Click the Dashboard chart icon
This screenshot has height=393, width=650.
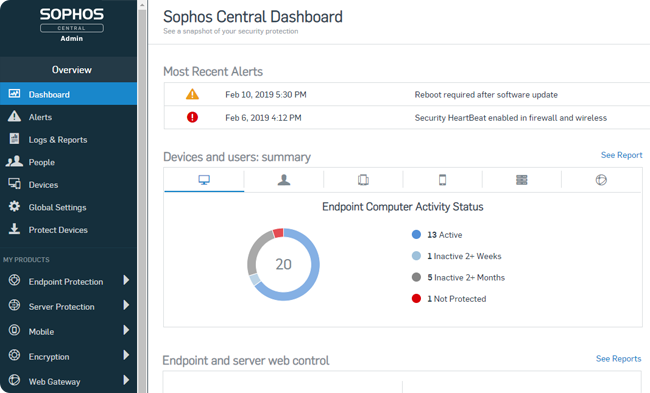point(15,94)
